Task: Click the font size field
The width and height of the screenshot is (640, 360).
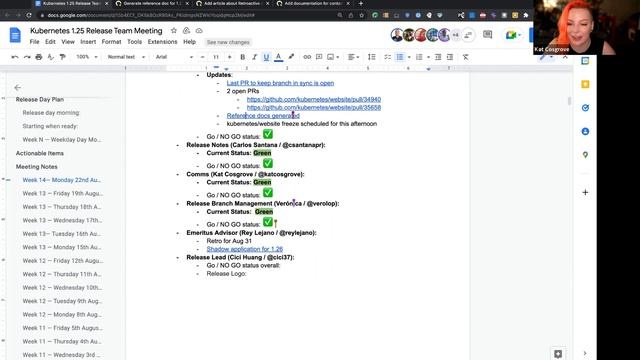Action: pos(216,57)
